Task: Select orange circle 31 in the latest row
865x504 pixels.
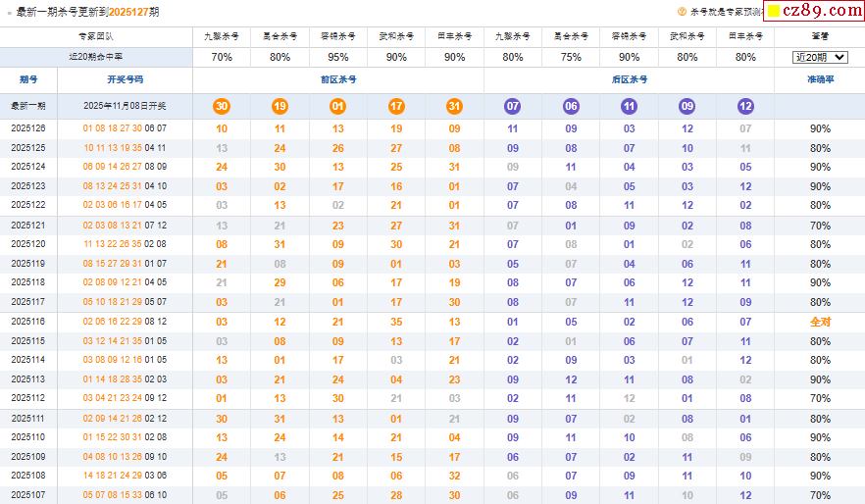Action: 454,106
